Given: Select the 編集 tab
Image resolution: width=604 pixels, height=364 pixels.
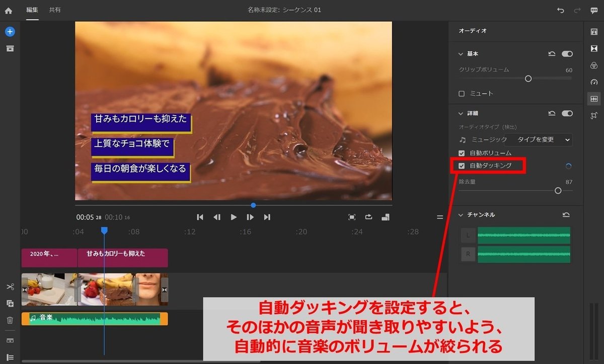Looking at the screenshot, I should tap(32, 10).
